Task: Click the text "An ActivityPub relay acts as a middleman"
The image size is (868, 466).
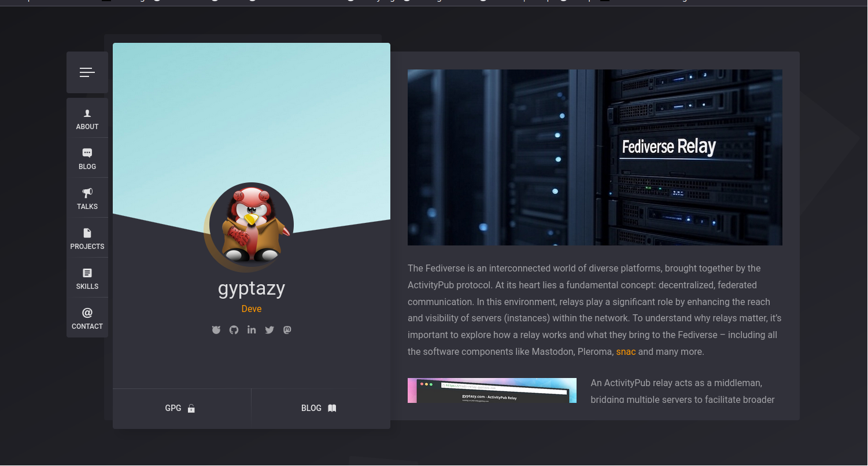Action: pyautogui.click(x=677, y=383)
